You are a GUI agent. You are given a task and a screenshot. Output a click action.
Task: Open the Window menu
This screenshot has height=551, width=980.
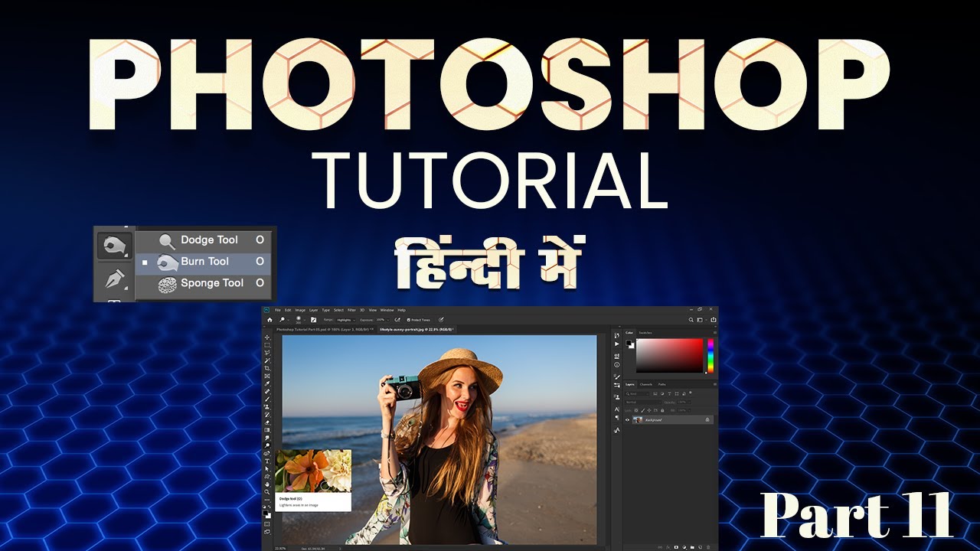click(387, 310)
